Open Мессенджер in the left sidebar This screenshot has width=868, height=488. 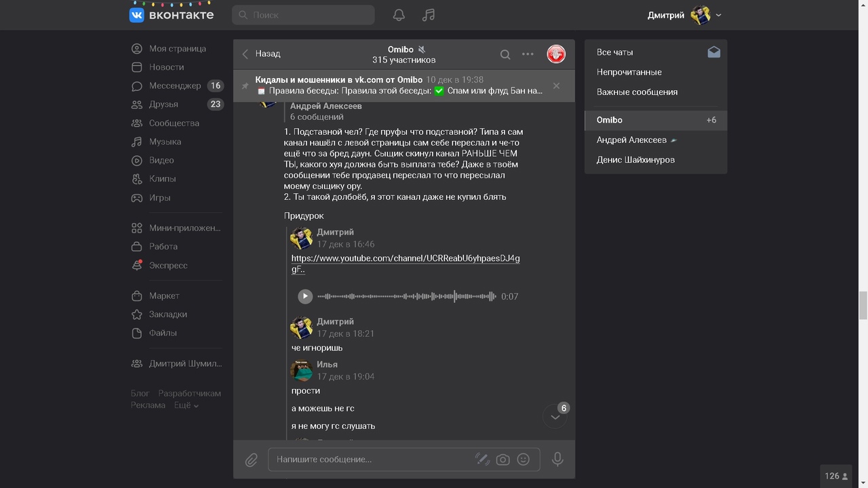tap(175, 86)
